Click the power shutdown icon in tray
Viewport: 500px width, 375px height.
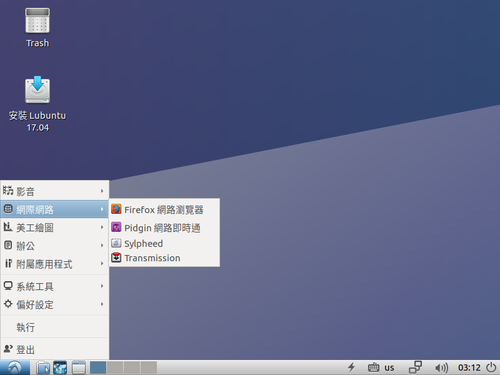(491, 367)
